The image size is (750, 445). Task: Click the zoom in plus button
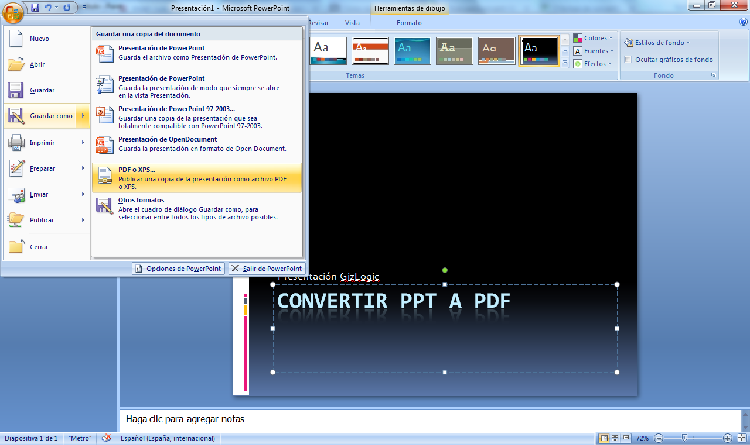pos(727,438)
